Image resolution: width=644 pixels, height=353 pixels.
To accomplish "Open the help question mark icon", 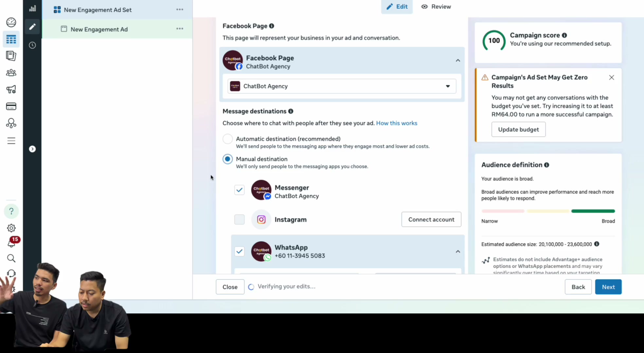I will click(x=11, y=211).
